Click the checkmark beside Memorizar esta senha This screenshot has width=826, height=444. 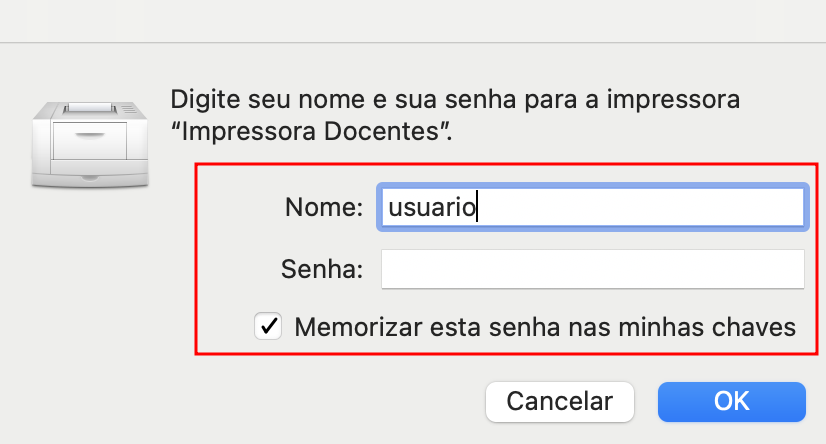coord(269,326)
